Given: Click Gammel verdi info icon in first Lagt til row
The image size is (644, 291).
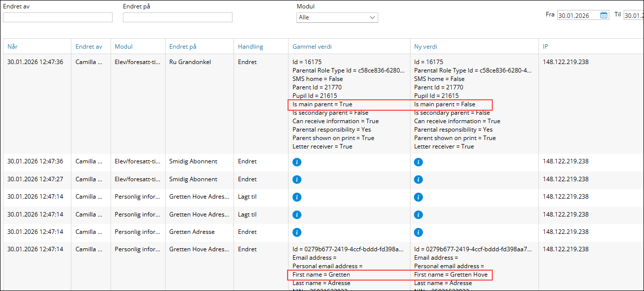Looking at the screenshot, I should coord(297,197).
